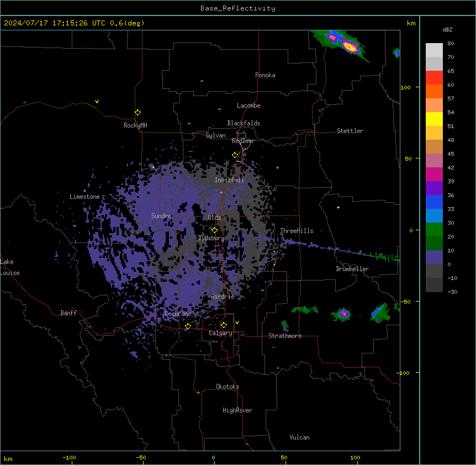
Task: Click the ThreeHills town label
Action: click(297, 231)
